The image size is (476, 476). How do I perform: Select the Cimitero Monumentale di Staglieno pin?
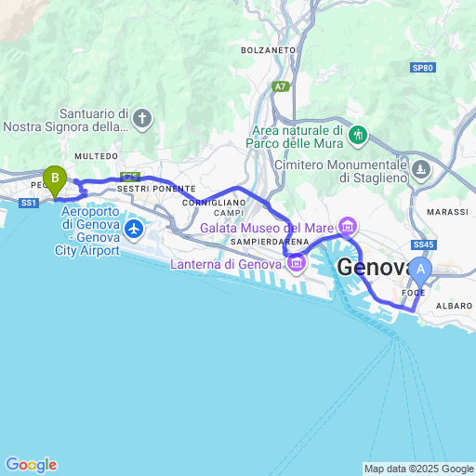click(421, 170)
